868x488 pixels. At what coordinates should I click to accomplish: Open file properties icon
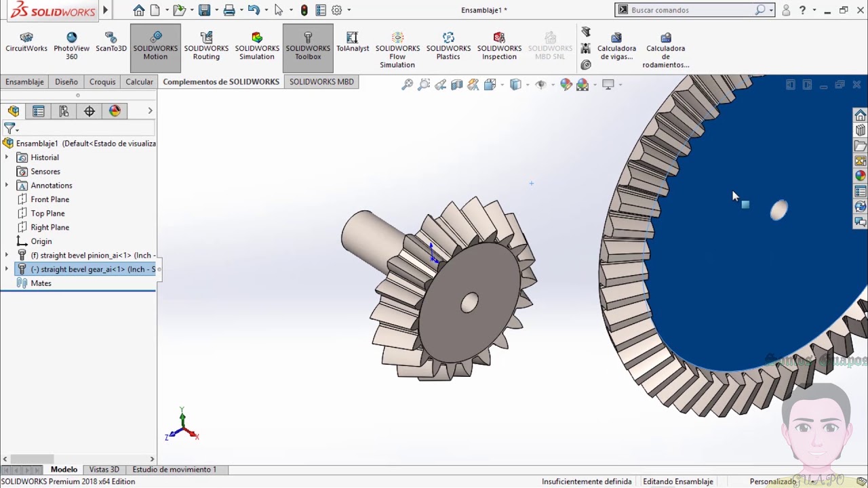click(321, 10)
